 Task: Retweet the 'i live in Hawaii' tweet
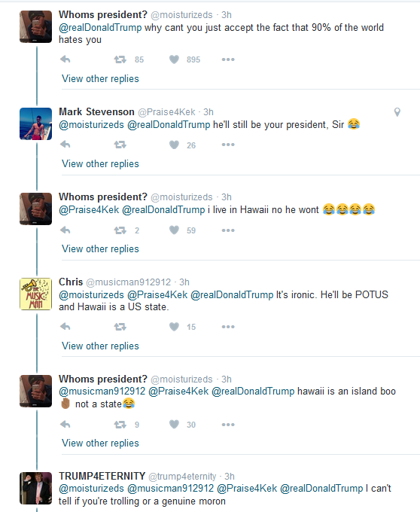(x=120, y=230)
